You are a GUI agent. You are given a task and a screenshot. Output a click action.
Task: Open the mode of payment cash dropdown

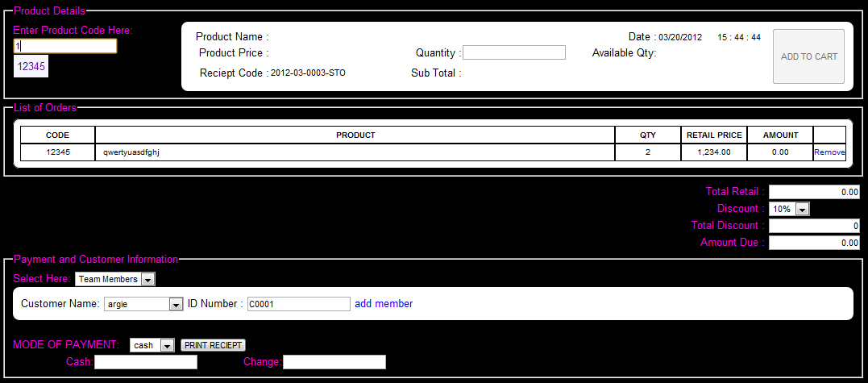[152, 345]
